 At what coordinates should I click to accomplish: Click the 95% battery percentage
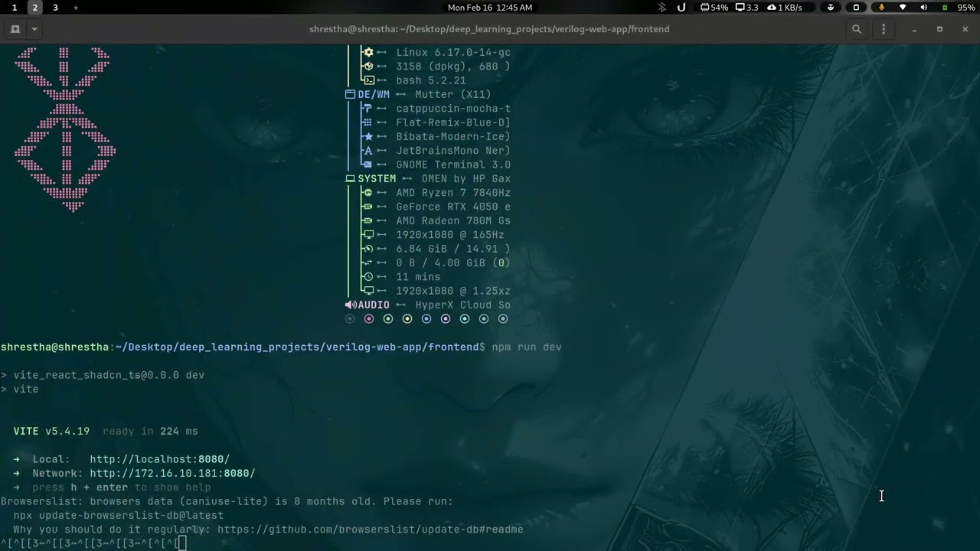point(966,8)
